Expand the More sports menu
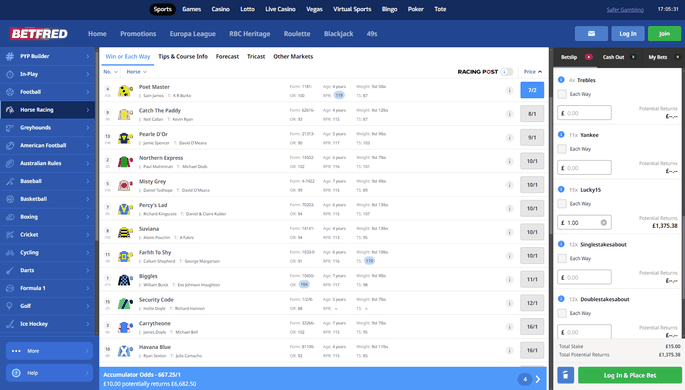The image size is (685, 390). coord(49,351)
